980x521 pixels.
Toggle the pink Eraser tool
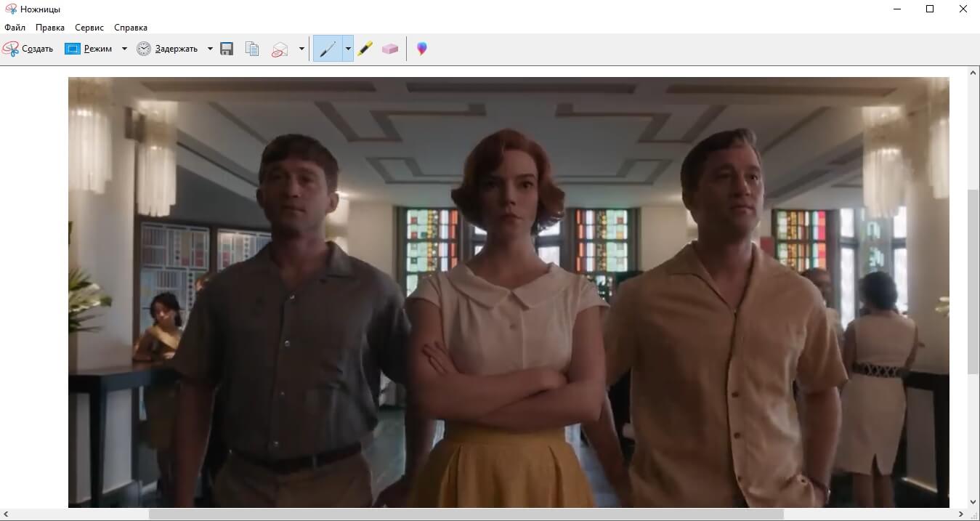coord(390,49)
